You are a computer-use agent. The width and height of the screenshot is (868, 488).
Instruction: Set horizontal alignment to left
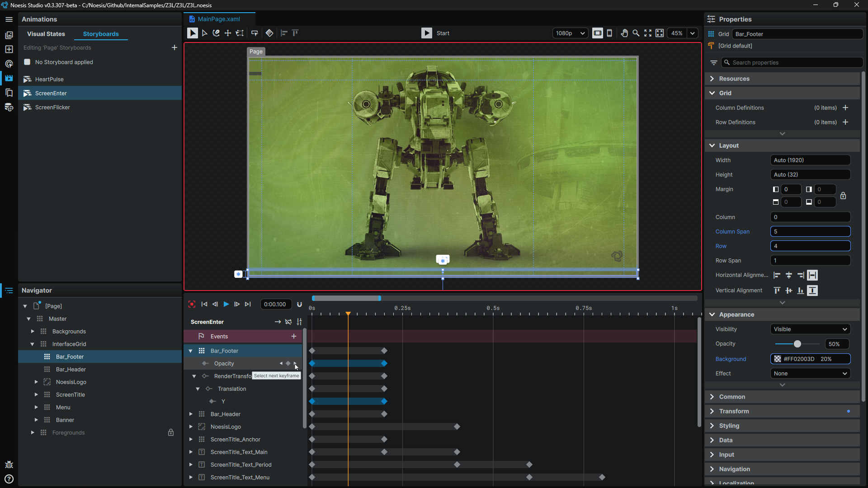(777, 275)
